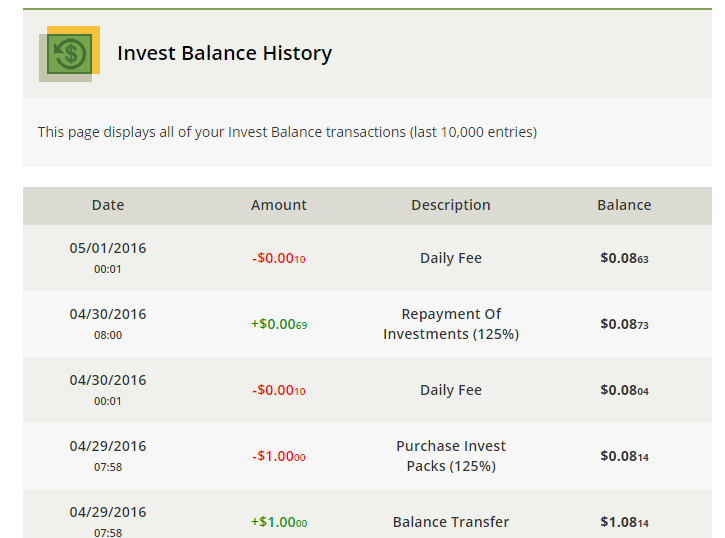Image resolution: width=725 pixels, height=538 pixels.
Task: Click the $0.0863 balance value
Action: coord(624,258)
